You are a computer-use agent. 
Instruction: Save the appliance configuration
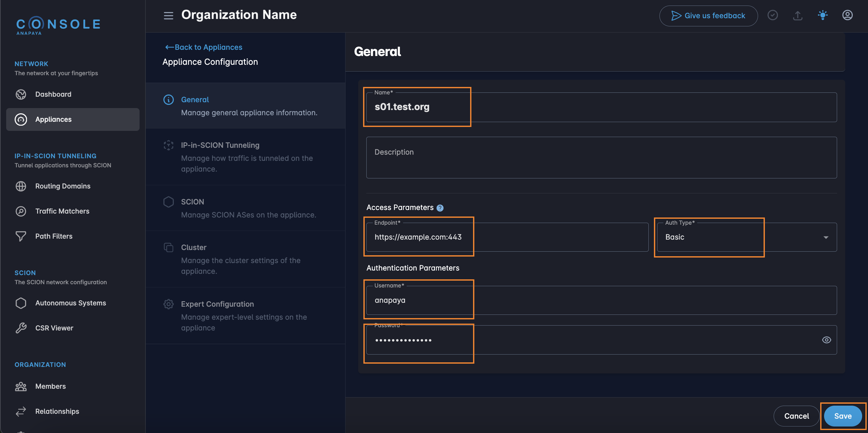coord(842,416)
